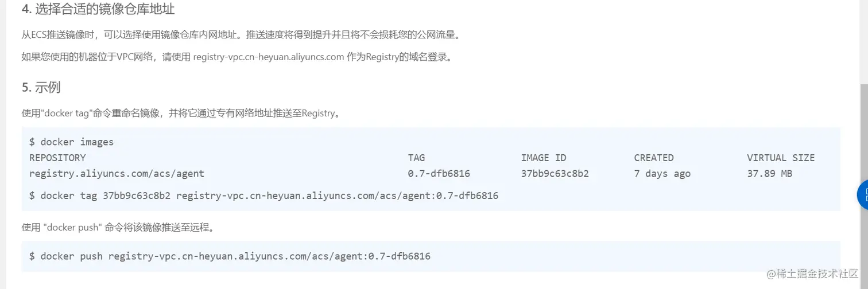Click the '$ docker images' command line
868x289 pixels.
tap(71, 142)
